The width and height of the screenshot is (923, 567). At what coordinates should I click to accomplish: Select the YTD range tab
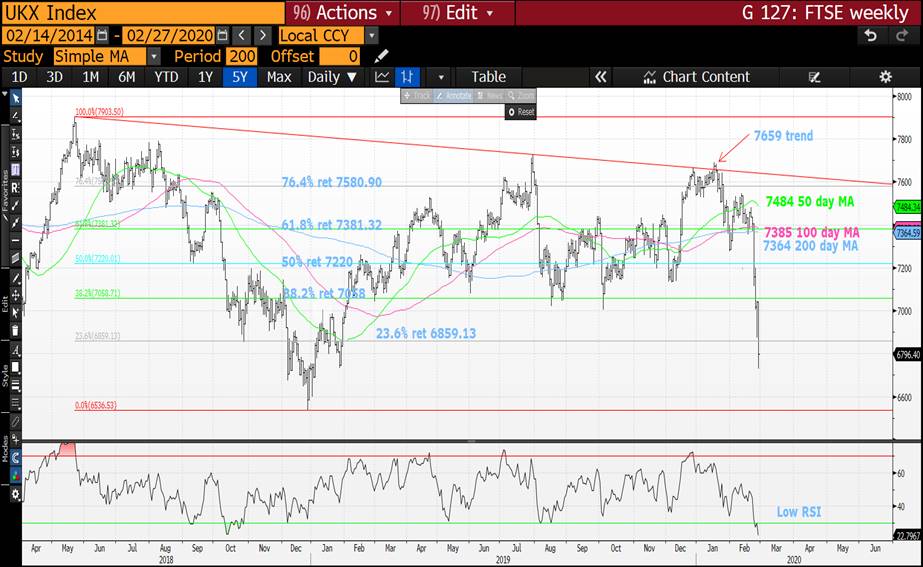pos(166,77)
